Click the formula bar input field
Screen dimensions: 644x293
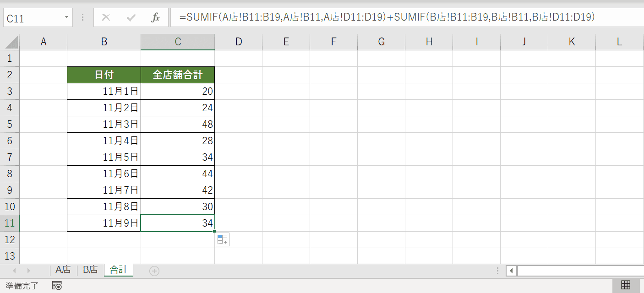coord(407,17)
